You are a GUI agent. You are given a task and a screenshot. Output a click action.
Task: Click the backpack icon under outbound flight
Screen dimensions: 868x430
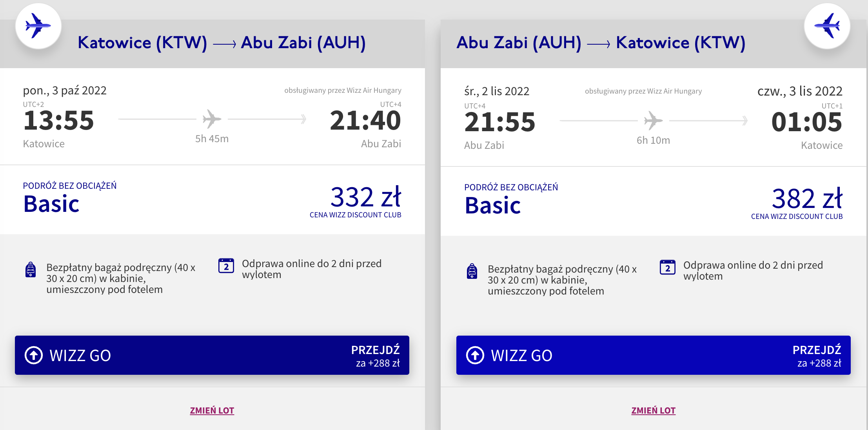(x=31, y=269)
